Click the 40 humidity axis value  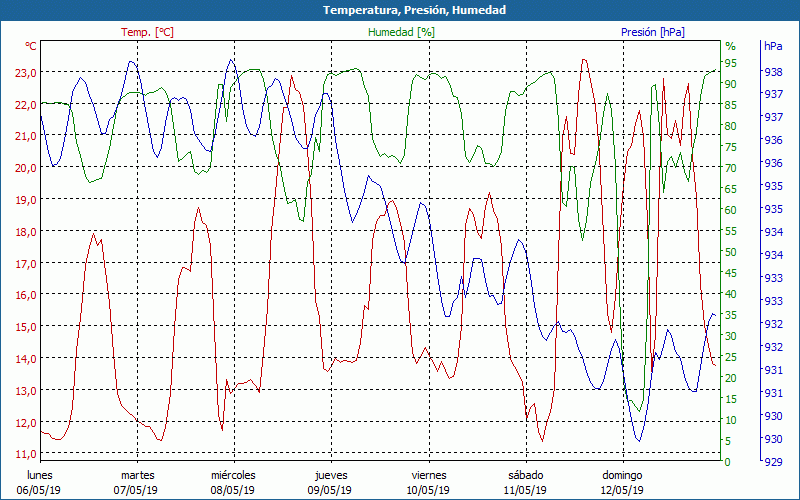coord(731,294)
